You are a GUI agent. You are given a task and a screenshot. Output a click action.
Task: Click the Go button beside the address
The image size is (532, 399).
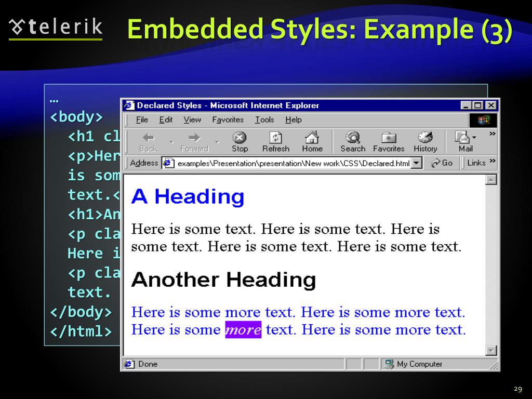[x=442, y=163]
